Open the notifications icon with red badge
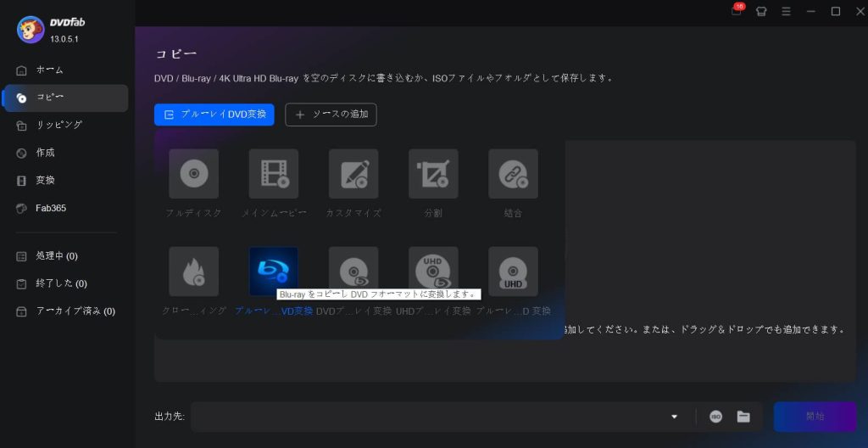This screenshot has height=448, width=868. point(737,10)
